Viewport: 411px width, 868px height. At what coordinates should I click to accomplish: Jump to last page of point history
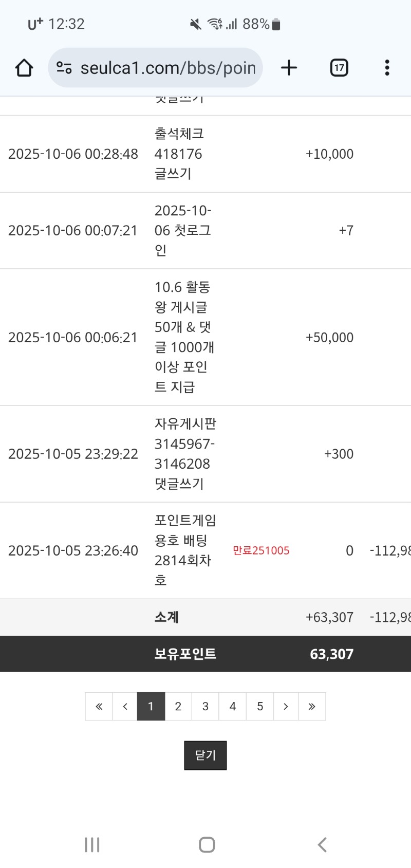pos(312,707)
